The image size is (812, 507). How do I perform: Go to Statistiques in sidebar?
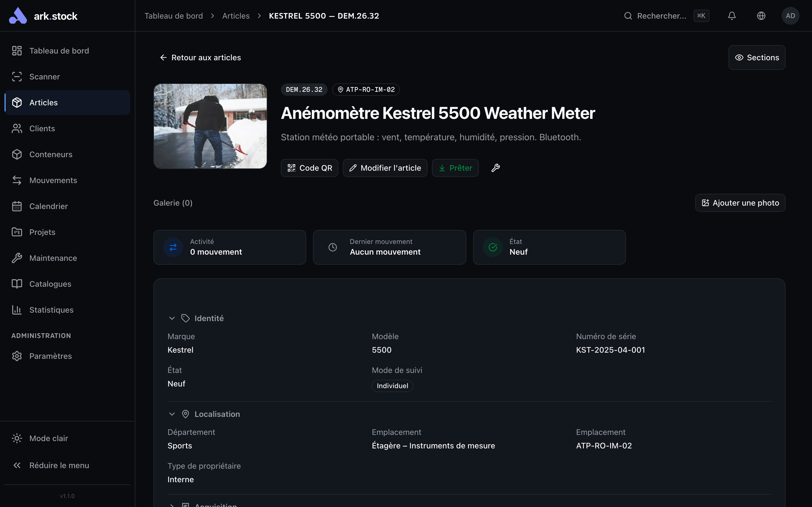pyautogui.click(x=51, y=310)
